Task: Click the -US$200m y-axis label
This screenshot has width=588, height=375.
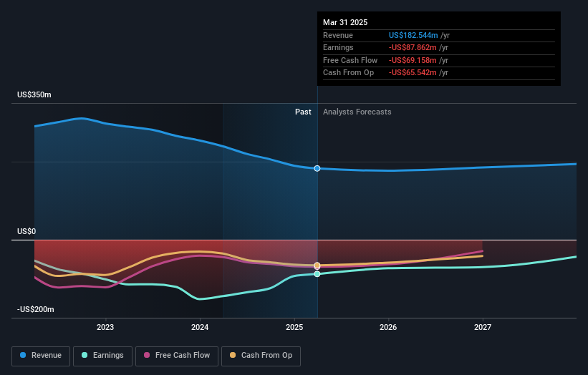Action: coord(36,309)
